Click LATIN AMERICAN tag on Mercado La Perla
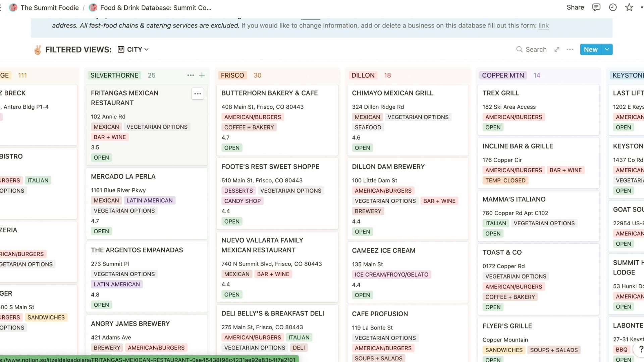This screenshot has width=644, height=362. [150, 200]
